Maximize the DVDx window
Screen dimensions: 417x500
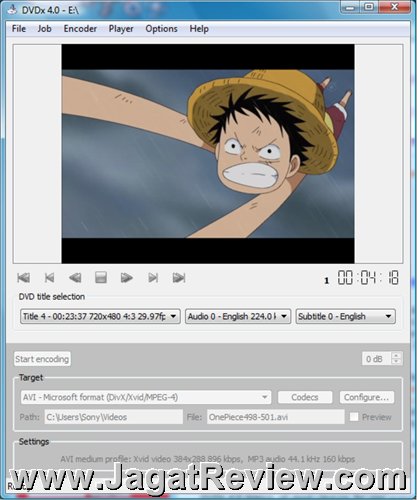coord(369,7)
